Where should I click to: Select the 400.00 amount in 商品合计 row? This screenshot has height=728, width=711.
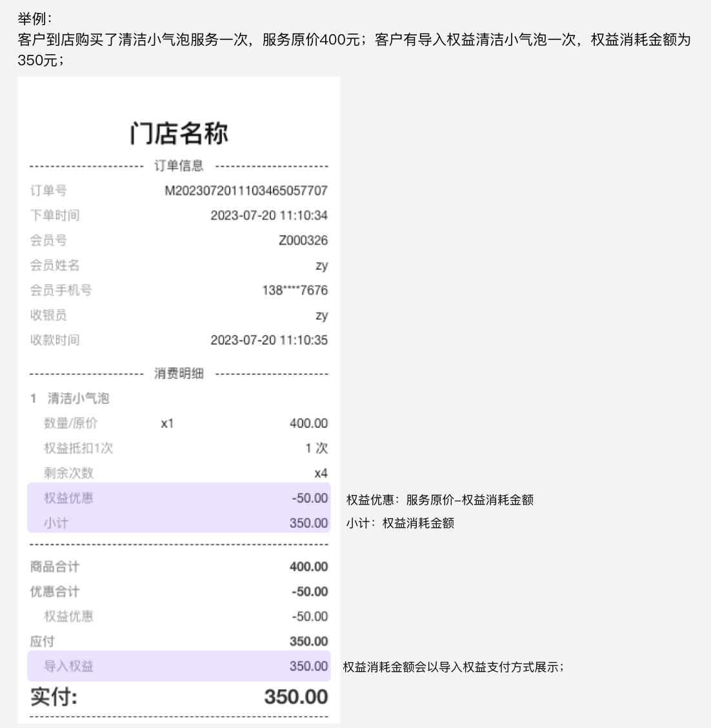pos(308,567)
